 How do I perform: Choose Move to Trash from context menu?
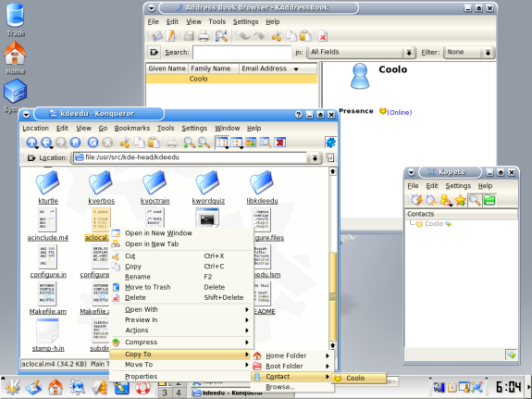(x=181, y=287)
